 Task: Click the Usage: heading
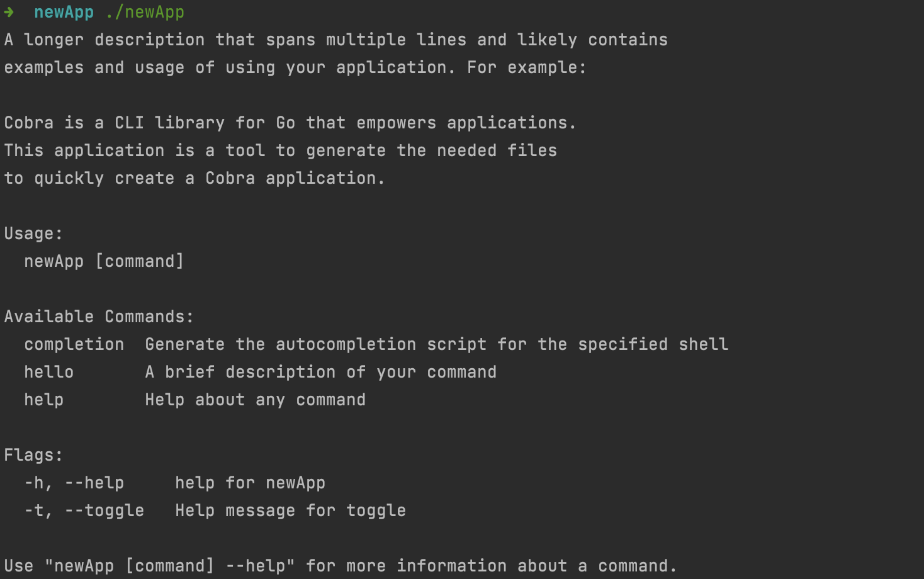click(x=33, y=233)
